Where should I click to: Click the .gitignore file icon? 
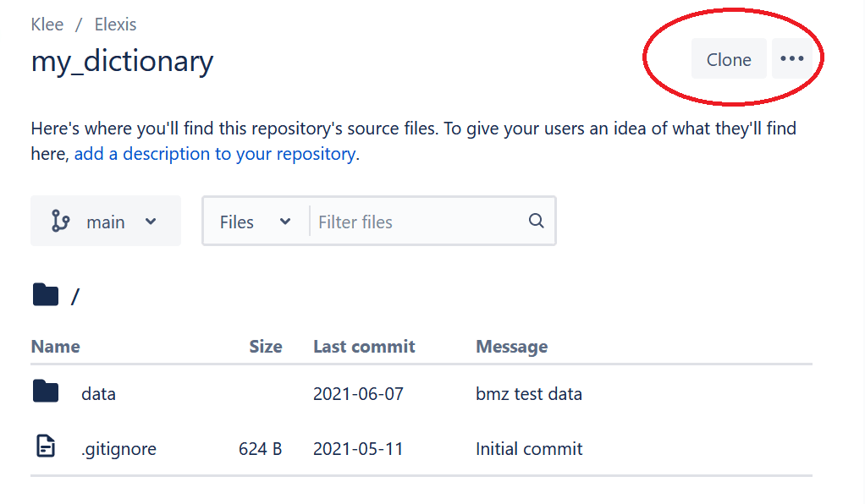click(x=46, y=446)
